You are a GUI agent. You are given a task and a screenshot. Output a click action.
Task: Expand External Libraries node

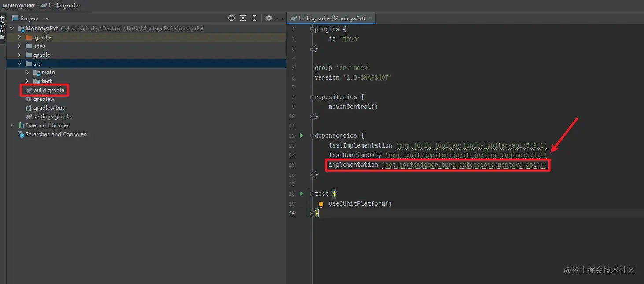click(11, 125)
